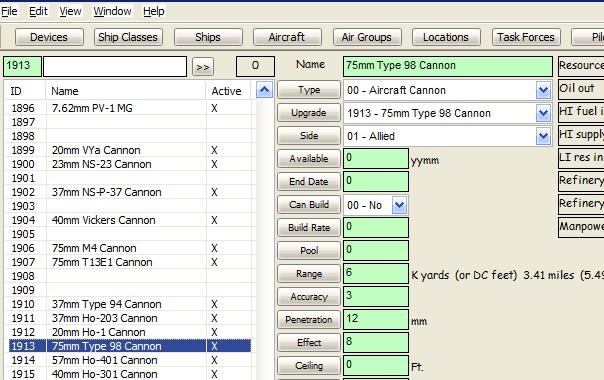Select row 40mm Vickers Cannon
Image resolution: width=604 pixels, height=380 pixels.
130,220
